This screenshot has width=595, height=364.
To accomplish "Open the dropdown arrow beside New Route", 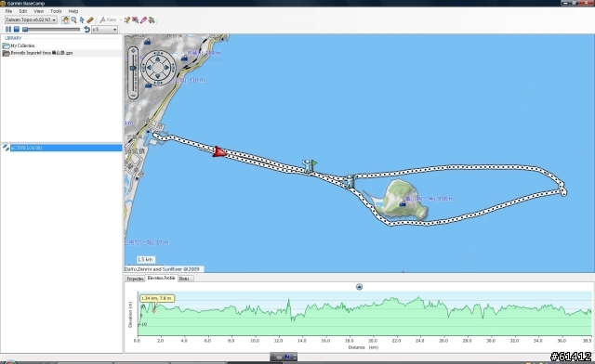I will (x=121, y=19).
